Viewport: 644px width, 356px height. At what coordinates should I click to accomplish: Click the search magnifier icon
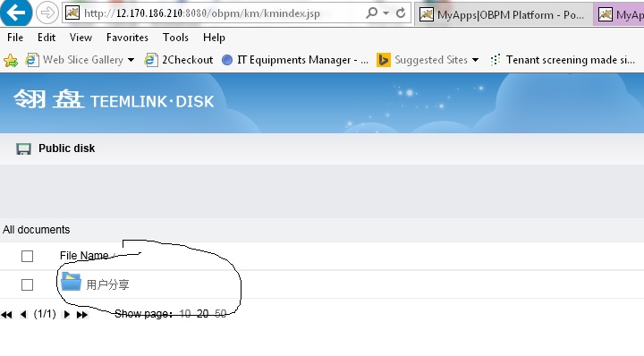[371, 13]
